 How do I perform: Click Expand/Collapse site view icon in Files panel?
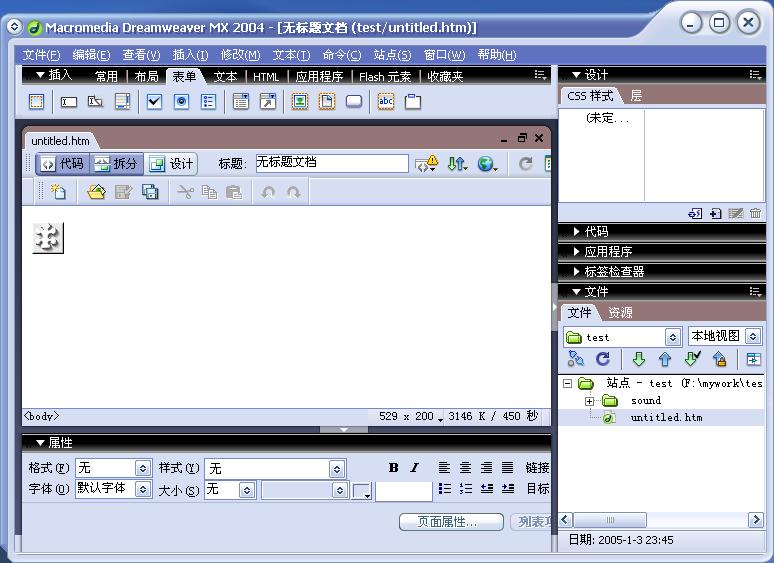(x=753, y=359)
